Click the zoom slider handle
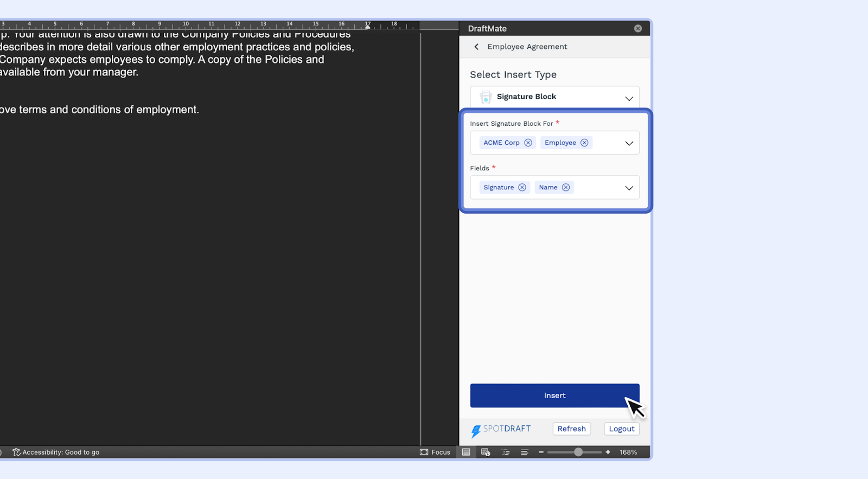The image size is (868, 479). 578,452
